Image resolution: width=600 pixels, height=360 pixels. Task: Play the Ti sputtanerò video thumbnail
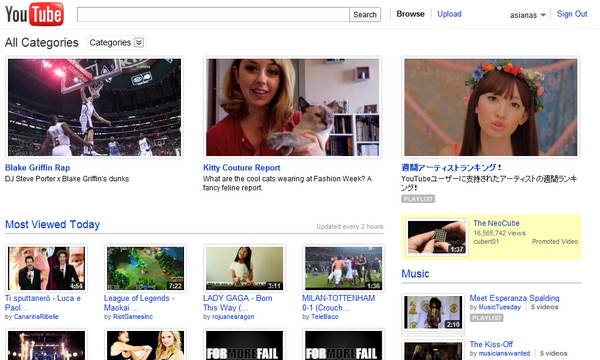(x=46, y=268)
